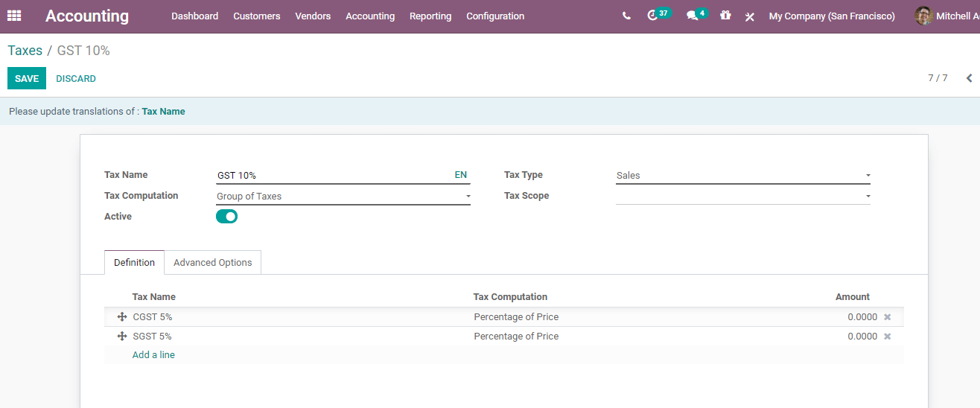This screenshot has height=408, width=980.
Task: Select the SGST 5% row text
Action: pos(153,337)
